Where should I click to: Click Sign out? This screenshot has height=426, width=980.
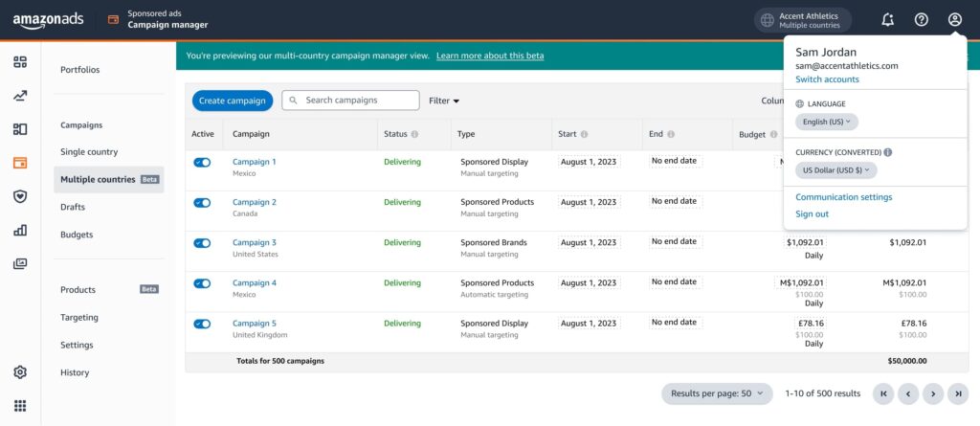click(812, 213)
